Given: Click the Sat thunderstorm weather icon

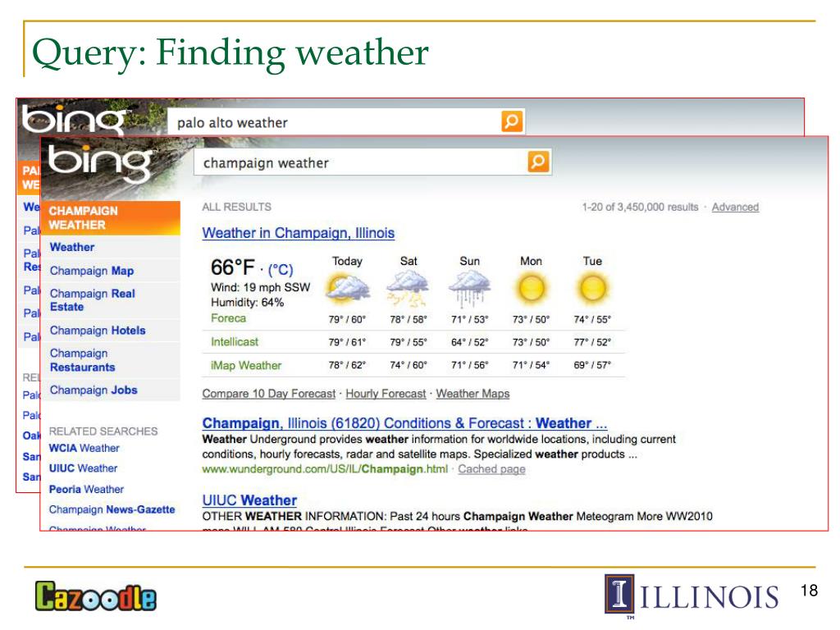Looking at the screenshot, I should point(409,288).
